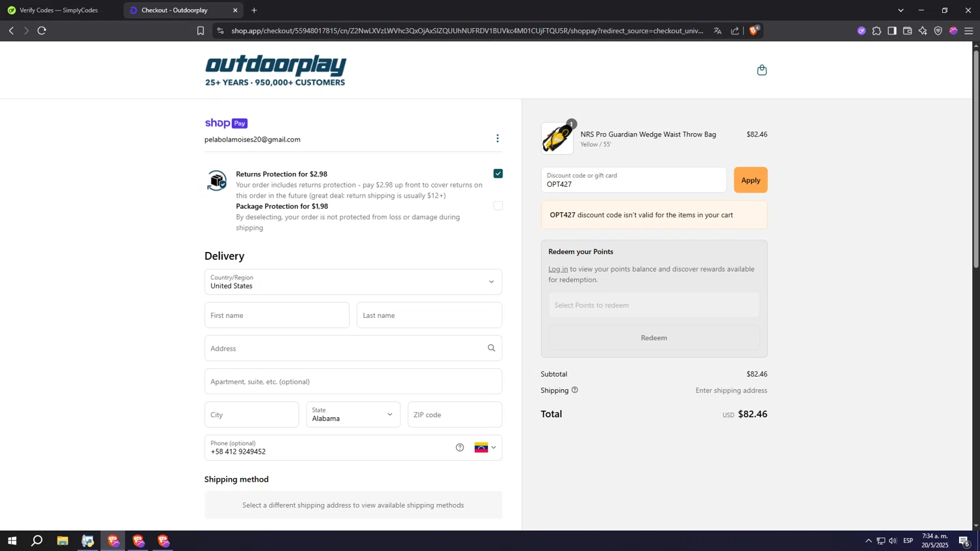Viewport: 980px width, 551px height.
Task: Close the Checkout - Outdoorplay tab
Action: [235, 10]
